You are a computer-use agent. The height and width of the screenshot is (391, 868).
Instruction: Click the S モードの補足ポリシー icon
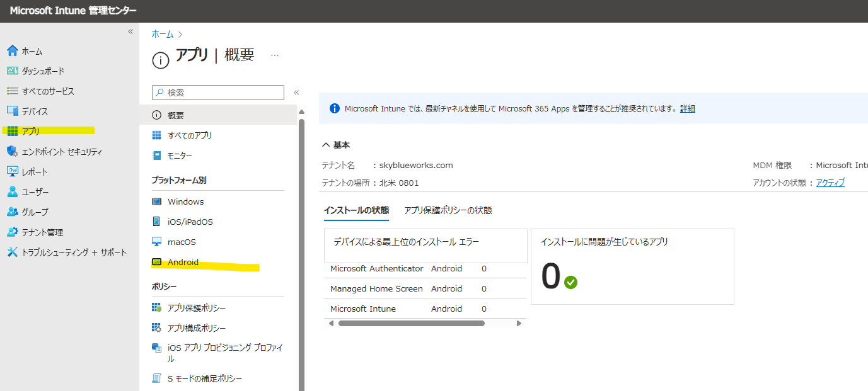point(157,378)
